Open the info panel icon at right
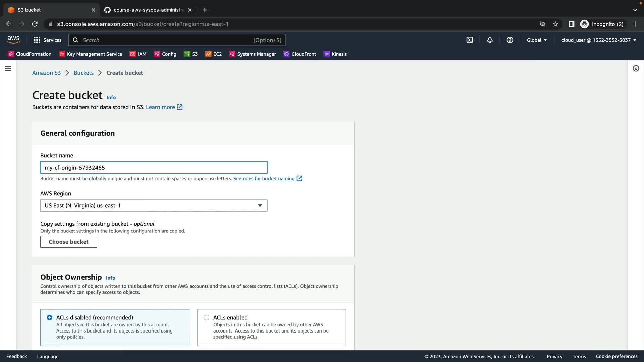This screenshot has height=362, width=644. tap(636, 68)
